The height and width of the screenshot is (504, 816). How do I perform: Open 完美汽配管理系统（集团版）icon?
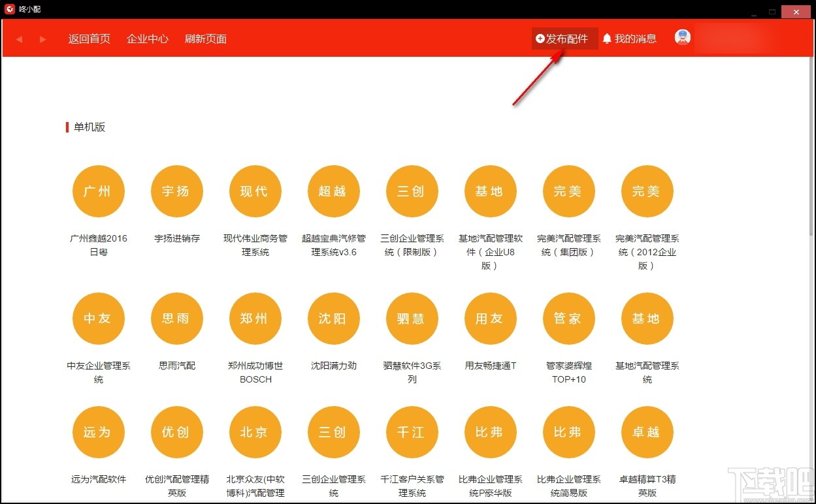pyautogui.click(x=568, y=191)
